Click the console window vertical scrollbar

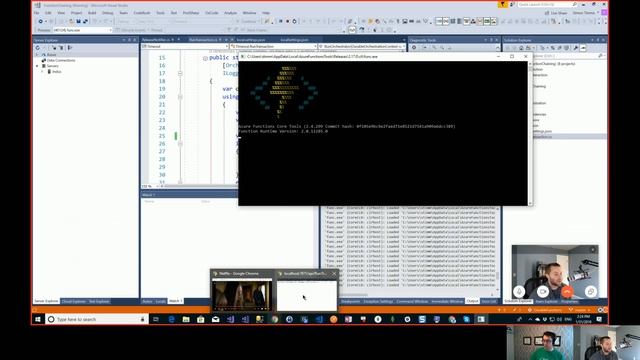[530, 133]
